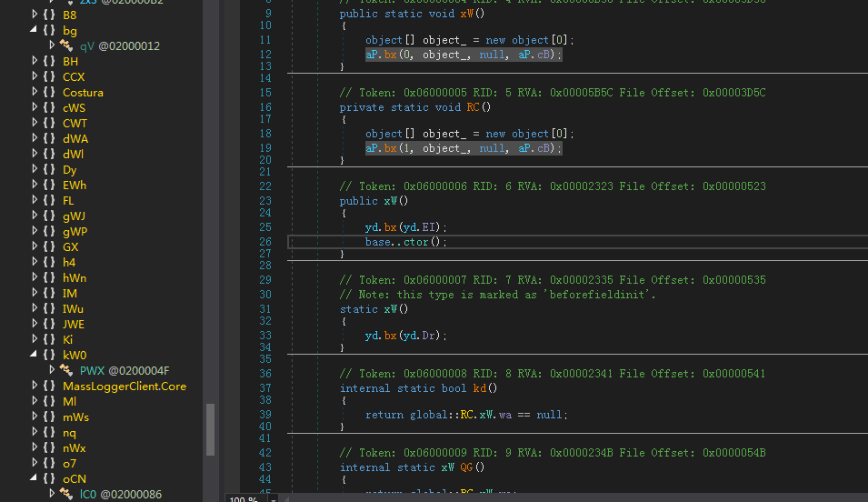Click the namespace icon next to B8
The image size is (868, 502).
point(49,15)
